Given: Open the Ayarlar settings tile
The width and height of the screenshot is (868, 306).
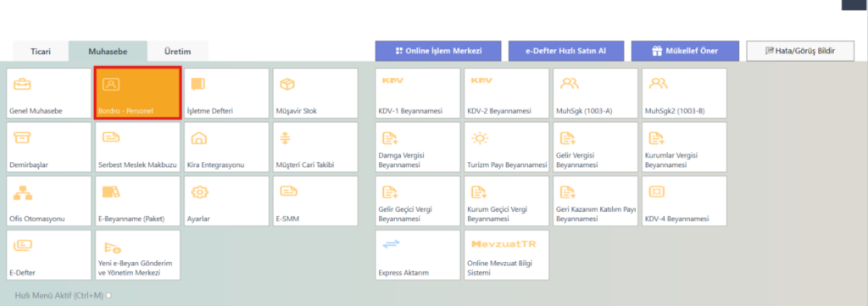Looking at the screenshot, I should (x=226, y=201).
